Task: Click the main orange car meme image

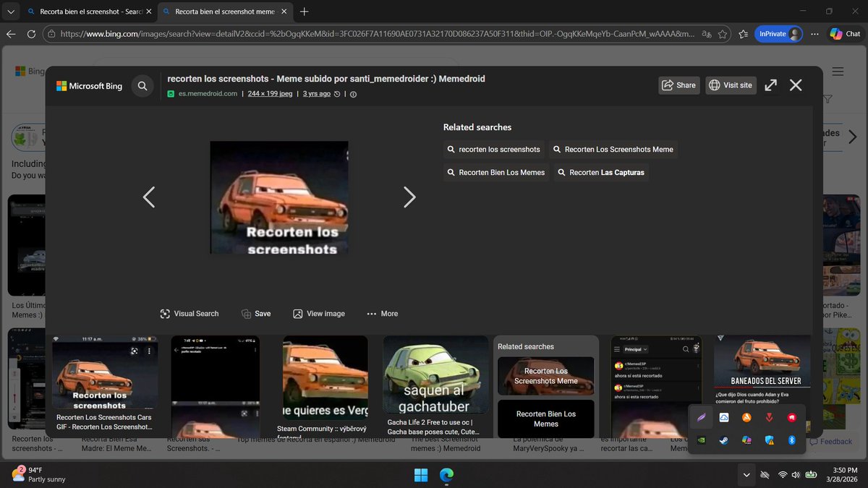Action: coord(279,197)
